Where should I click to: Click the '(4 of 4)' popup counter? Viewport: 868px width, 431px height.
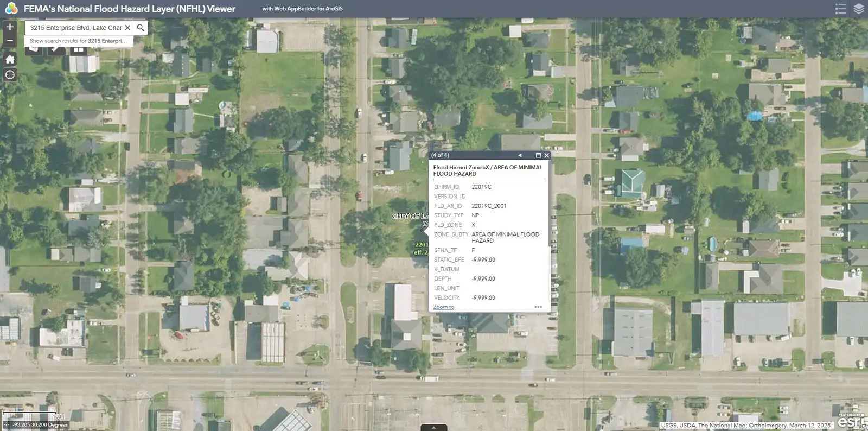(x=440, y=155)
